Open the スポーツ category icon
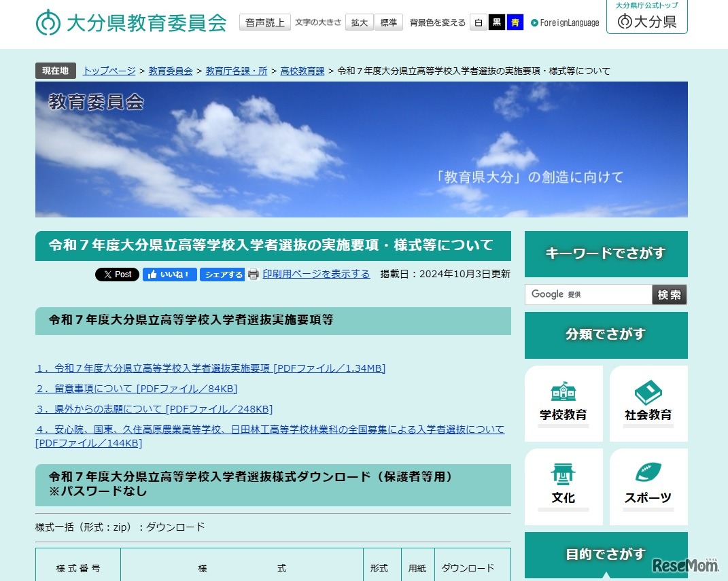728x581 pixels. (x=648, y=486)
